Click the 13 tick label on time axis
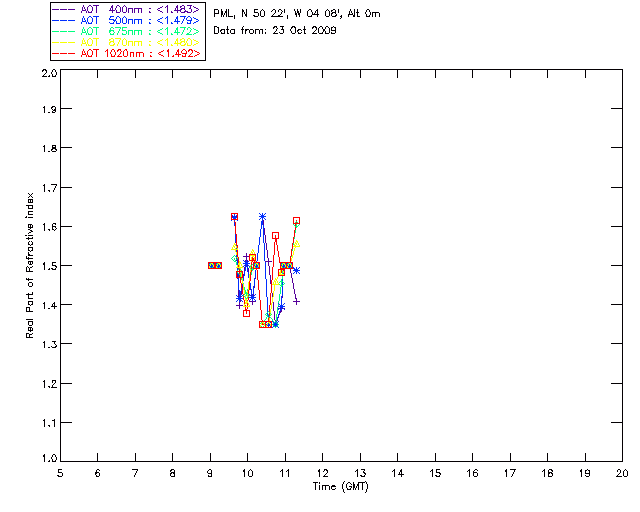This screenshot has height=512, width=640. (x=360, y=473)
